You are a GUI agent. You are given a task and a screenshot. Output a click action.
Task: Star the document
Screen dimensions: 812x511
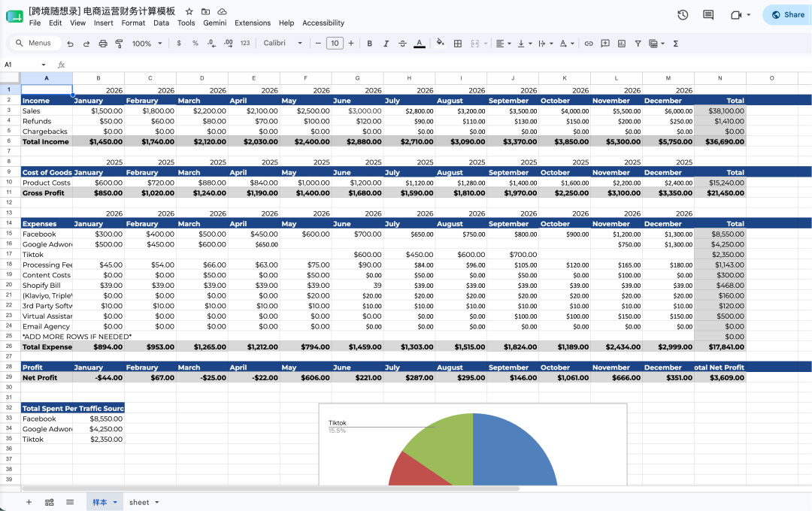(x=189, y=11)
